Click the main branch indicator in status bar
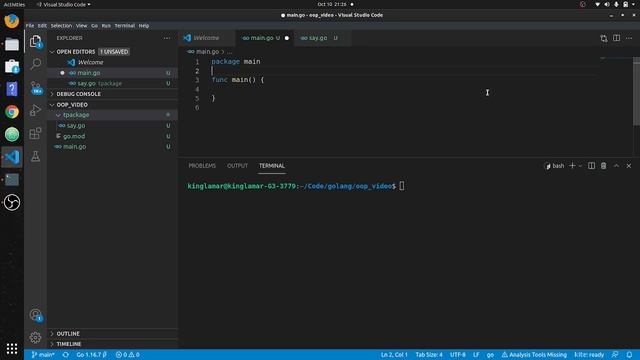The image size is (640, 360). click(x=43, y=355)
